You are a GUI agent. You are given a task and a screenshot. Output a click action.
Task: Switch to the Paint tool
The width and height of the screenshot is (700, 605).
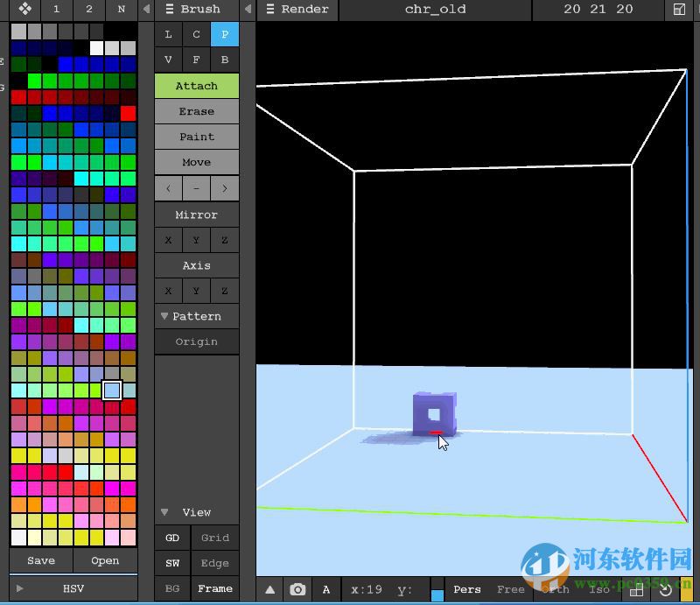pos(196,137)
